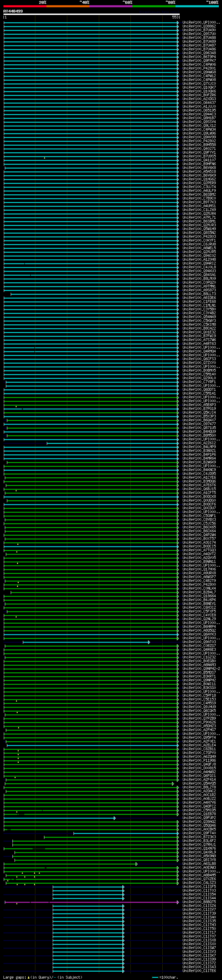The image size is (222, 980).
Task: Click the orange ~40% identity legend segment
Action: pyautogui.click(x=68, y=6)
